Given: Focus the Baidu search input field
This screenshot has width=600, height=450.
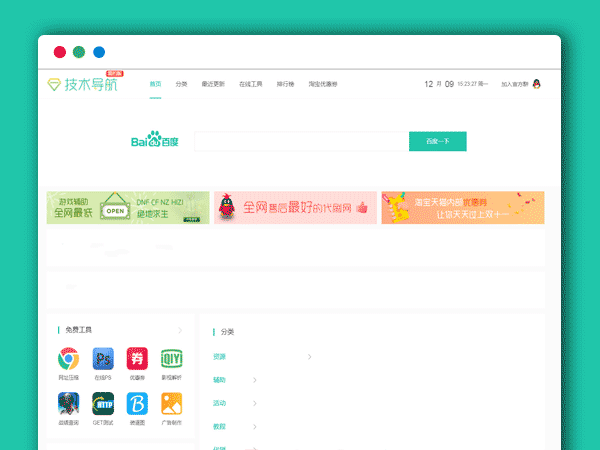Looking at the screenshot, I should (301, 142).
